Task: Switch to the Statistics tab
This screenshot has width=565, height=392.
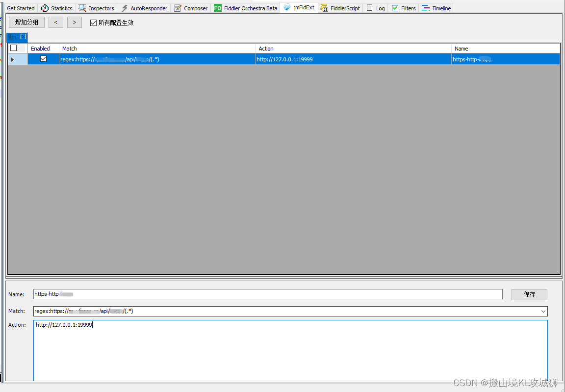Action: pyautogui.click(x=56, y=8)
